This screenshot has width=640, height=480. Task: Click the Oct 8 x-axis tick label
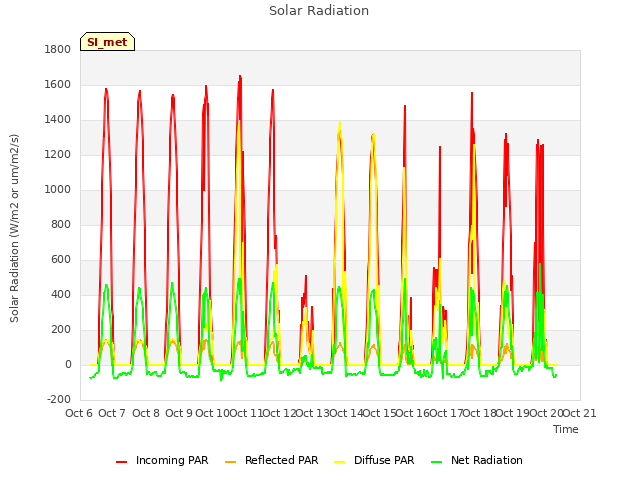[146, 413]
